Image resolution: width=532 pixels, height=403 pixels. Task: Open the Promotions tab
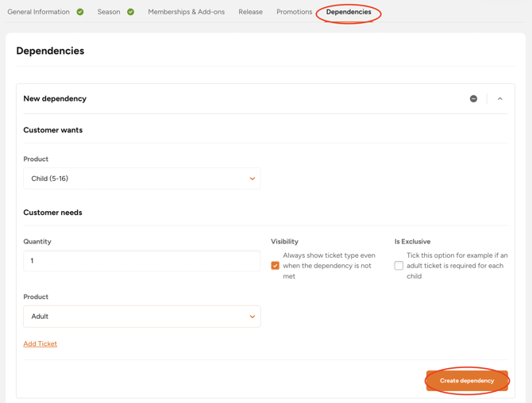click(x=294, y=12)
